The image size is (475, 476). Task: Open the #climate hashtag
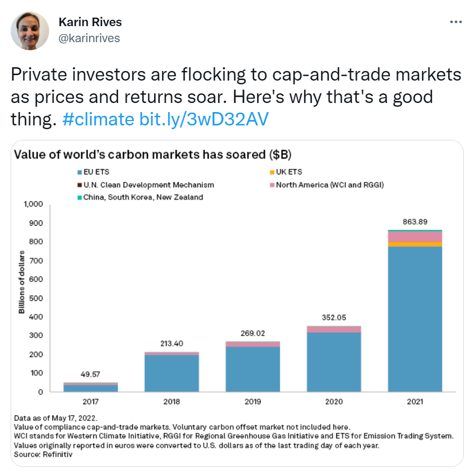(x=98, y=119)
